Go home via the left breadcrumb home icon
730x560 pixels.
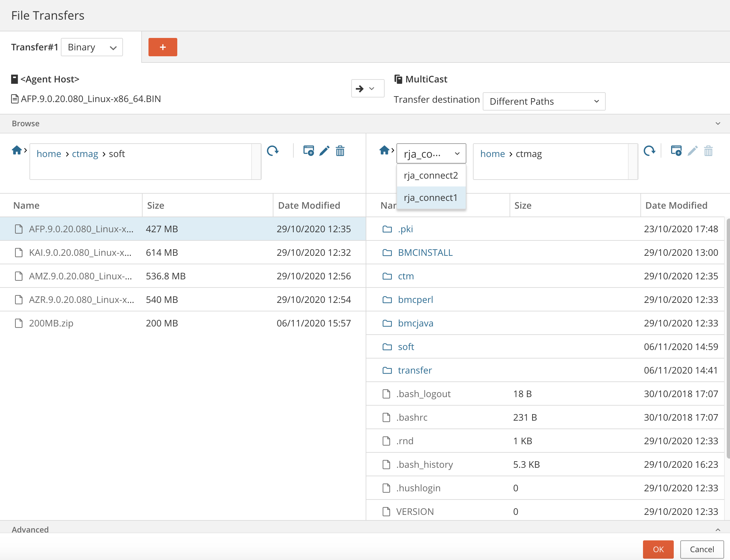[x=17, y=150]
